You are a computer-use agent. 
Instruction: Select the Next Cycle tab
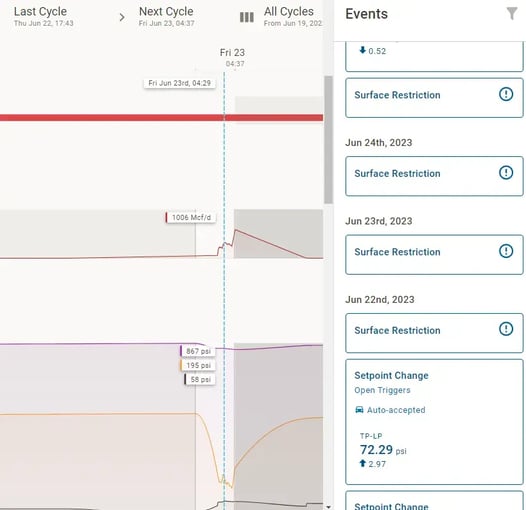point(166,16)
